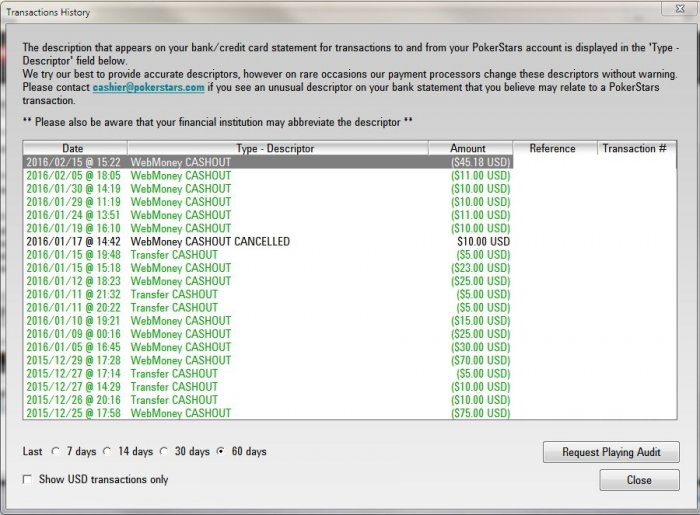700x515 pixels.
Task: Click the ($23.00 USD) amount cell
Action: tap(480, 268)
